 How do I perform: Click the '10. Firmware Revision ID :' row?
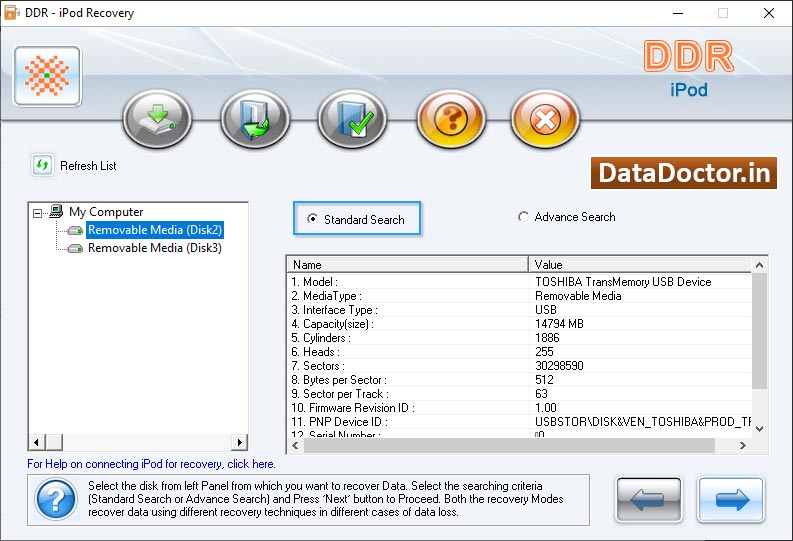pyautogui.click(x=519, y=408)
